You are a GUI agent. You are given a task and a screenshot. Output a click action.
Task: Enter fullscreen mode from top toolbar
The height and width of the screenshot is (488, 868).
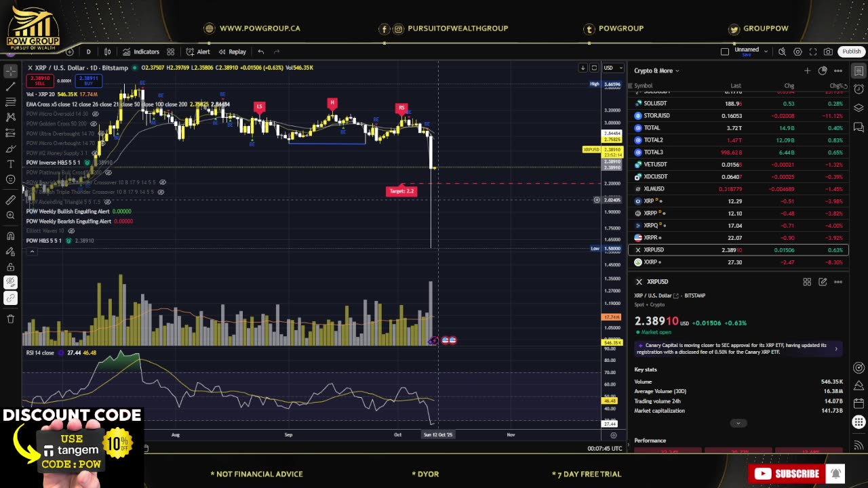[x=812, y=52]
